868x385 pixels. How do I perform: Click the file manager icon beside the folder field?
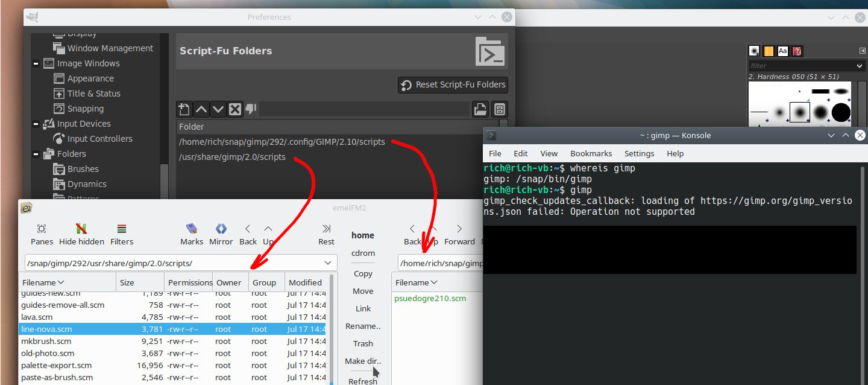499,109
